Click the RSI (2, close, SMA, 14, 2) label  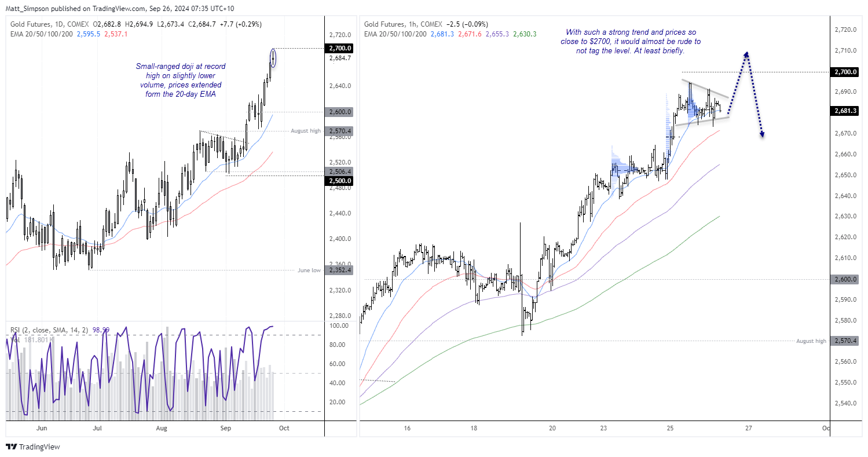coord(49,330)
